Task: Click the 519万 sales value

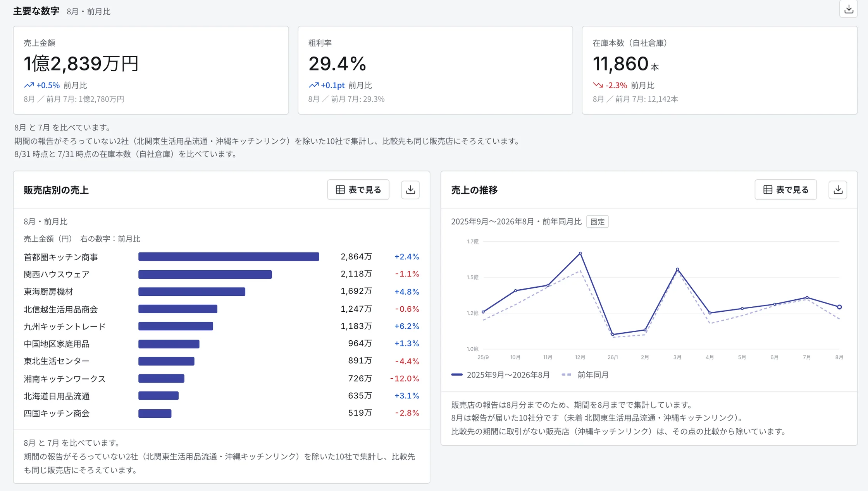Action: 360,413
